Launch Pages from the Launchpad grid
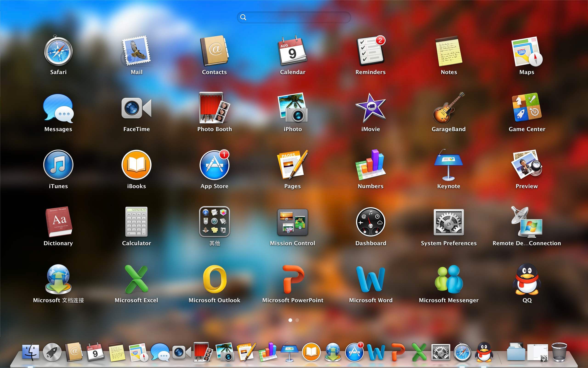 (x=293, y=165)
